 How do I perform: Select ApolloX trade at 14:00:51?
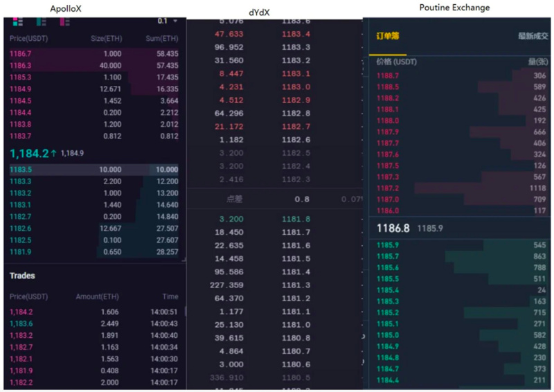click(94, 312)
